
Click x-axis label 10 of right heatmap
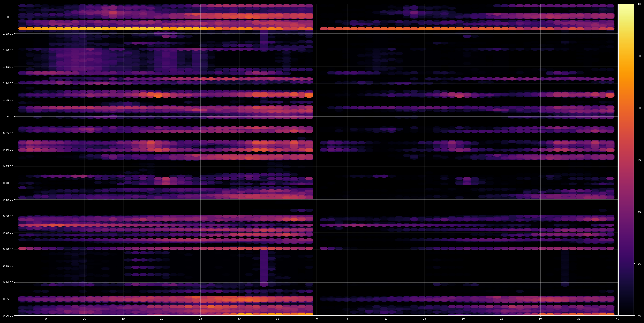(386, 319)
